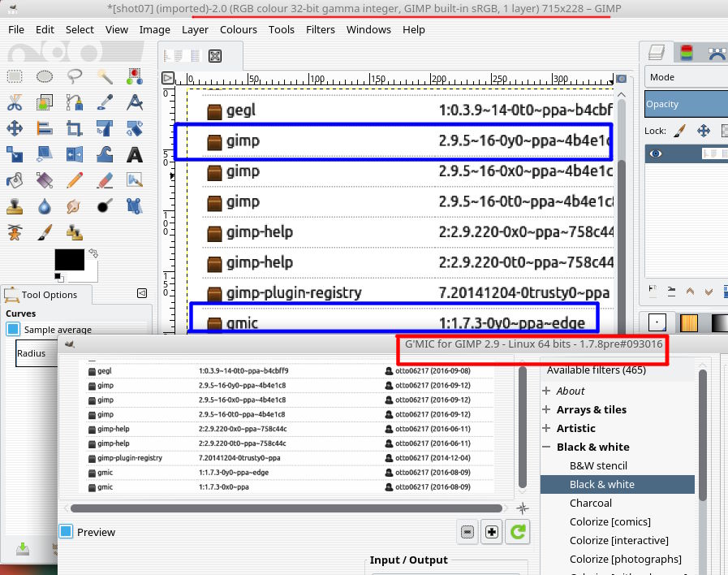Select the Flip tool

[75, 154]
